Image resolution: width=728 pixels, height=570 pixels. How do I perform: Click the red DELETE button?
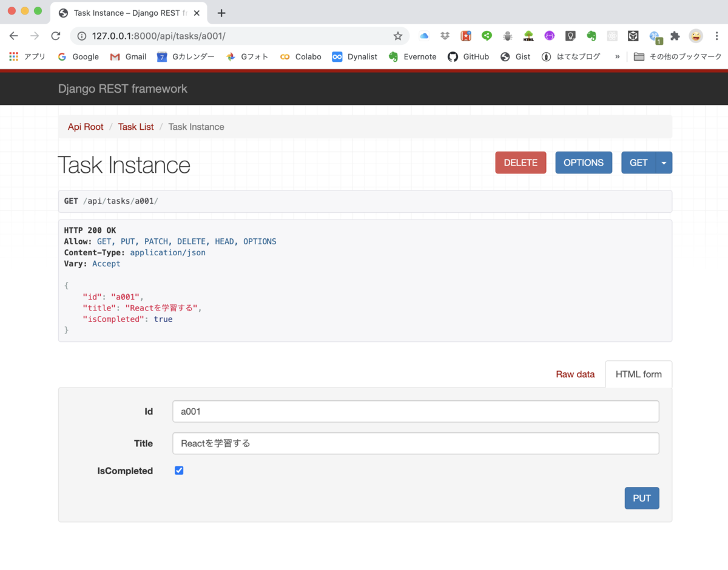click(x=521, y=163)
